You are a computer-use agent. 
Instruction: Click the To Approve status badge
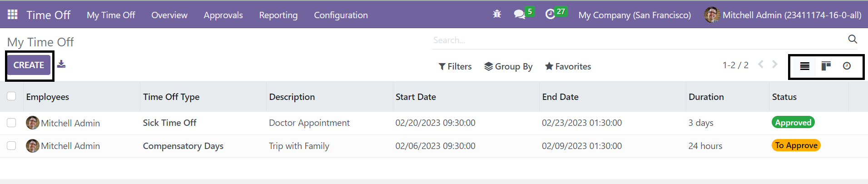(x=796, y=145)
